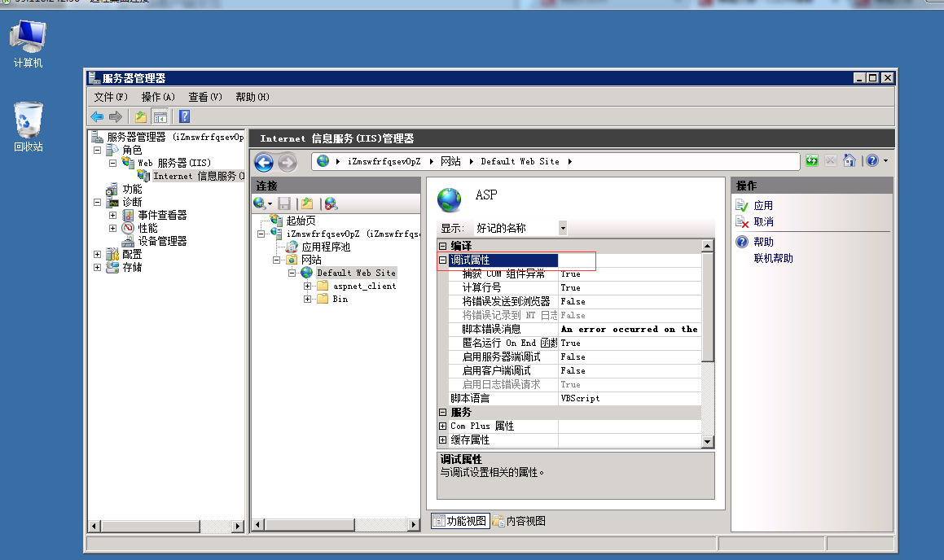Click the globe icon in the address bar
The image size is (944, 560).
[323, 161]
